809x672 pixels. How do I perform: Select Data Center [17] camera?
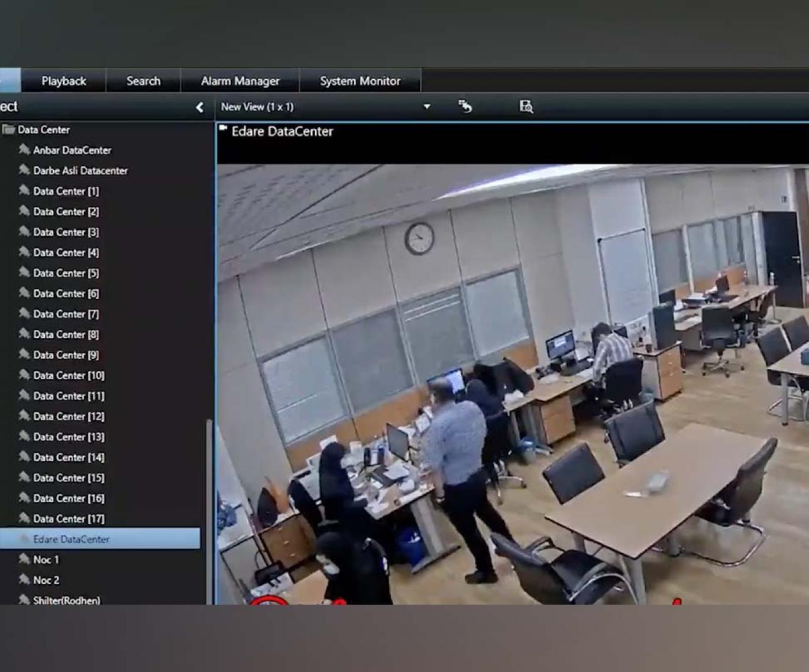69,518
